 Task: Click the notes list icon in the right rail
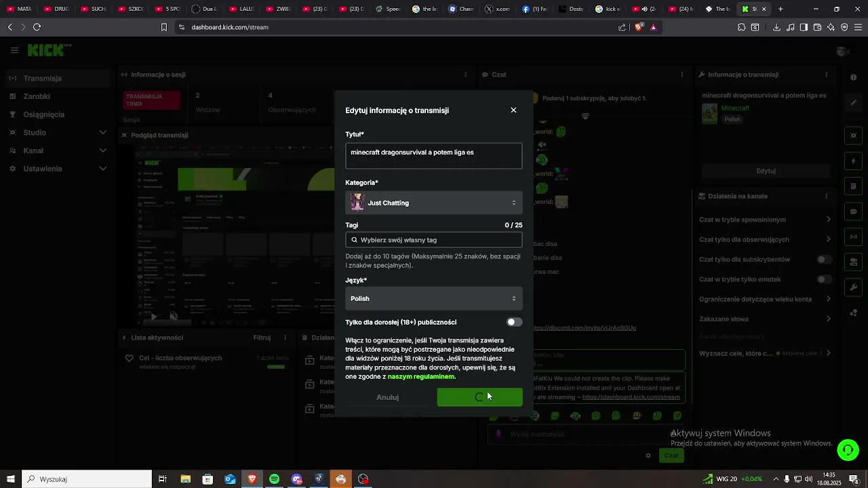[854, 186]
